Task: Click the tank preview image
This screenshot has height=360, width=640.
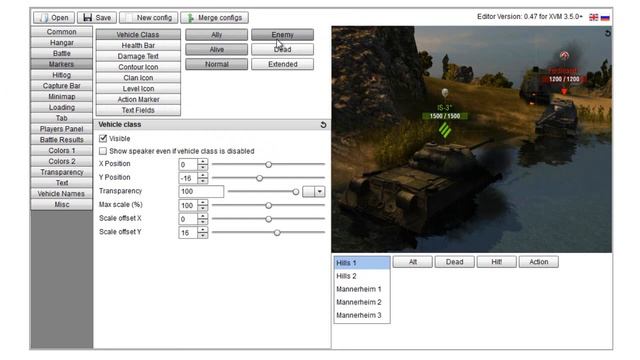Action: pos(471,139)
